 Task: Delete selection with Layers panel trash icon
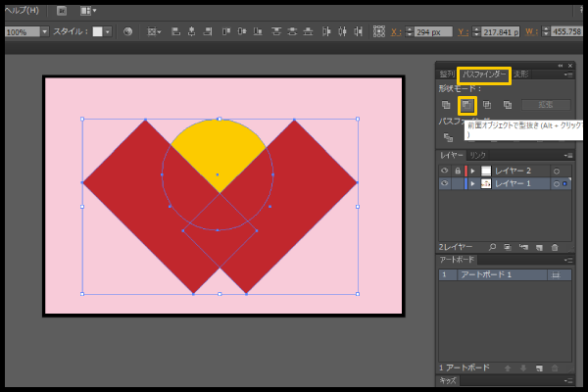tap(555, 247)
